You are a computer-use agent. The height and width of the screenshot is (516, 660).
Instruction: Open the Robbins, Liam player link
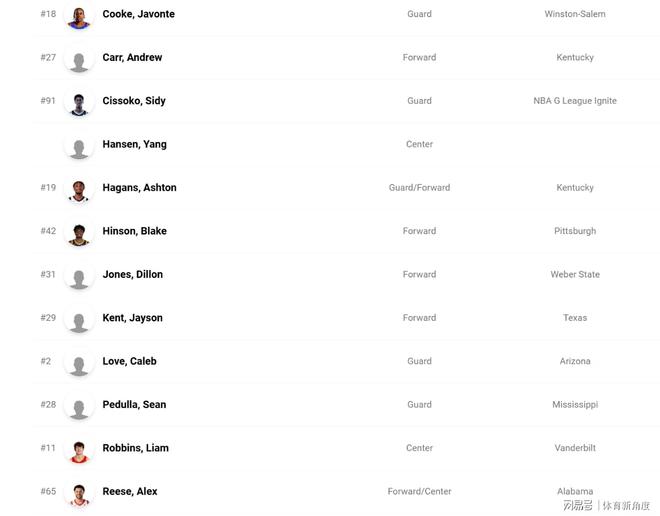coord(135,448)
